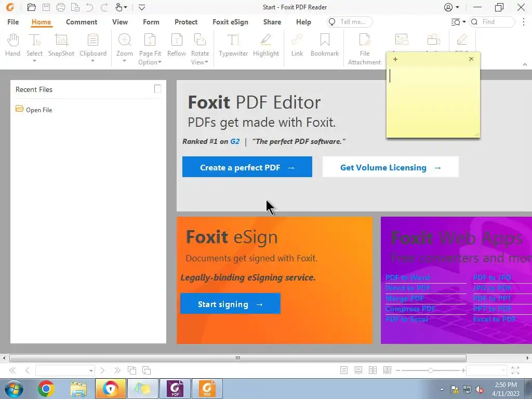Open the G2 link in the banner
The height and width of the screenshot is (399, 532).
tap(235, 141)
